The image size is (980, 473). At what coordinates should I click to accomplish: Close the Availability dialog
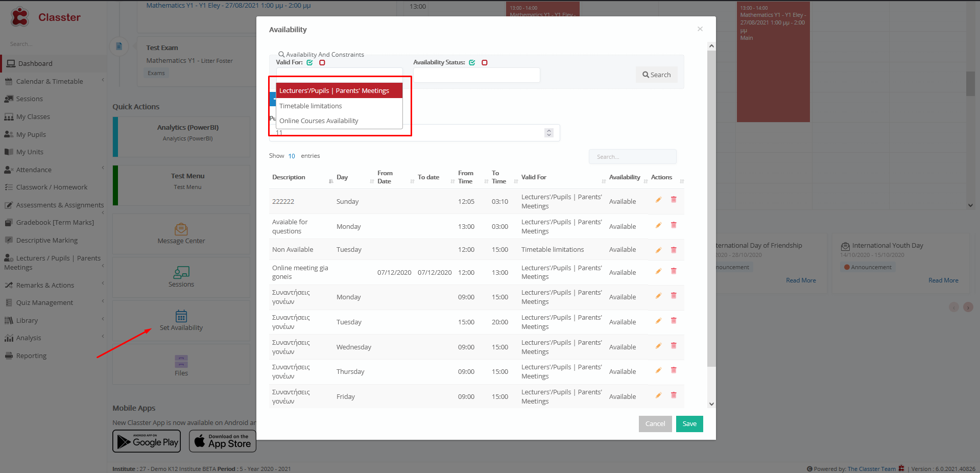(700, 29)
